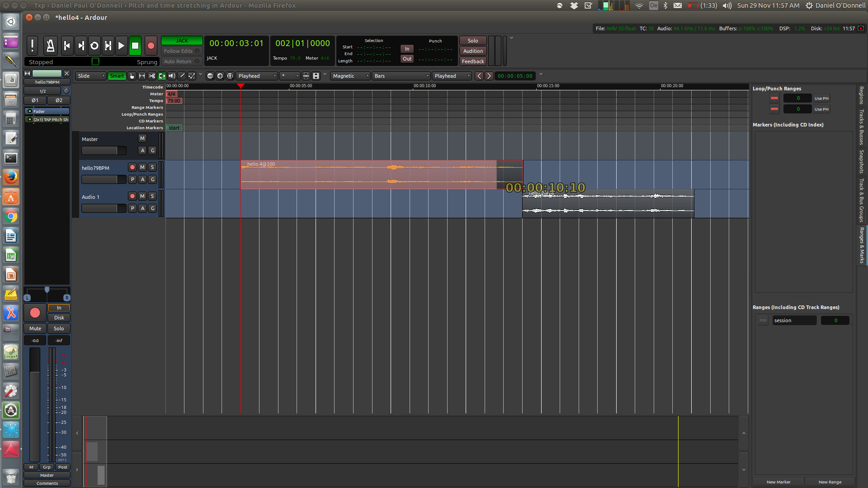Image resolution: width=868 pixels, height=488 pixels.
Task: Select the Stretch/Shrink regions tool
Action: point(162,76)
